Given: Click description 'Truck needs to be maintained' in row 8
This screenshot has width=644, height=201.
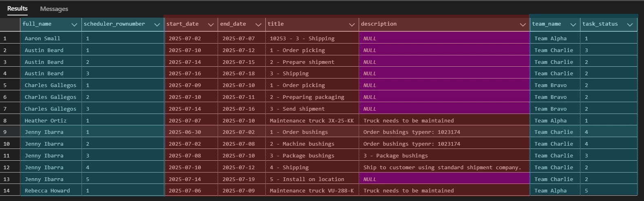Looking at the screenshot, I should (444, 120).
